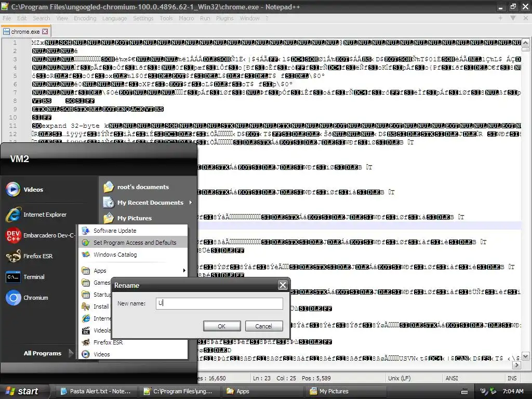Open My Pictures in Start menu
This screenshot has width=532, height=399.
[x=128, y=218]
